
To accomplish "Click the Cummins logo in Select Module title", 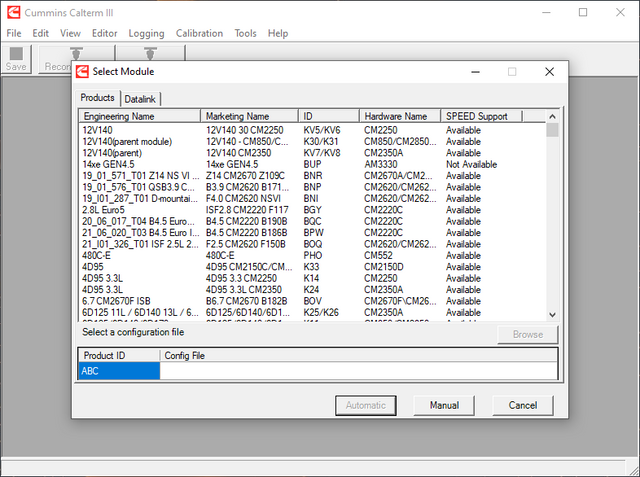I will point(82,71).
